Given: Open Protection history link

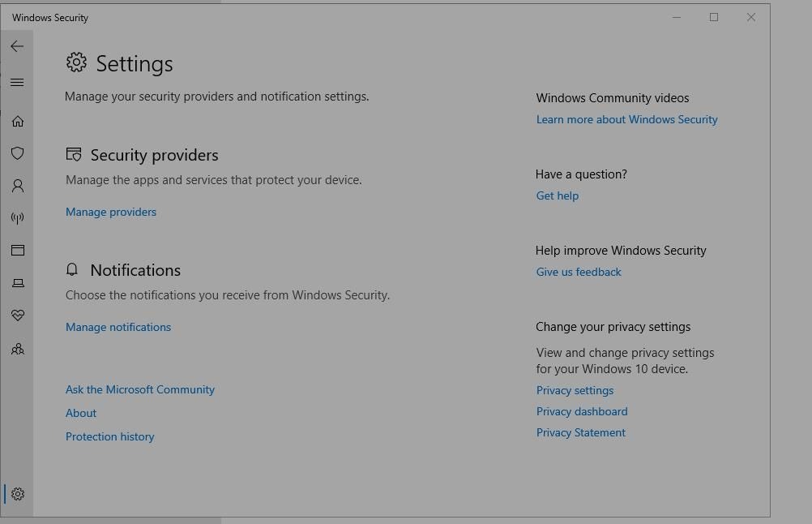Looking at the screenshot, I should (109, 436).
